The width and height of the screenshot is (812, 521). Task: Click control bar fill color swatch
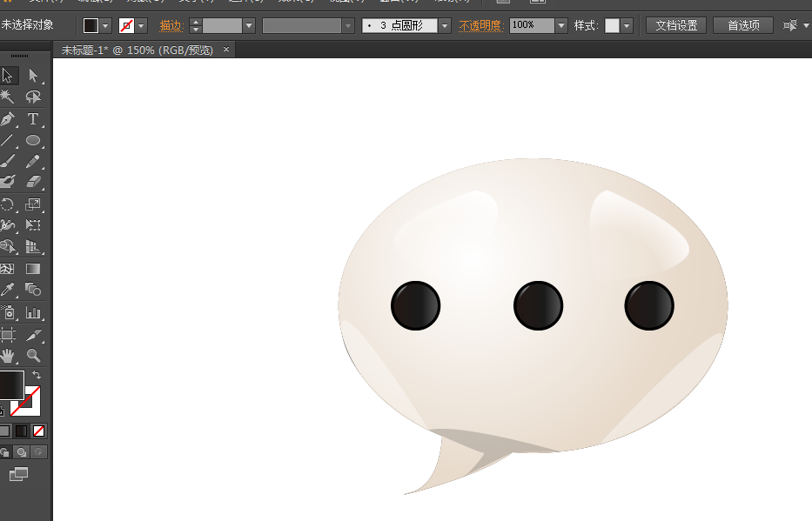[x=91, y=25]
